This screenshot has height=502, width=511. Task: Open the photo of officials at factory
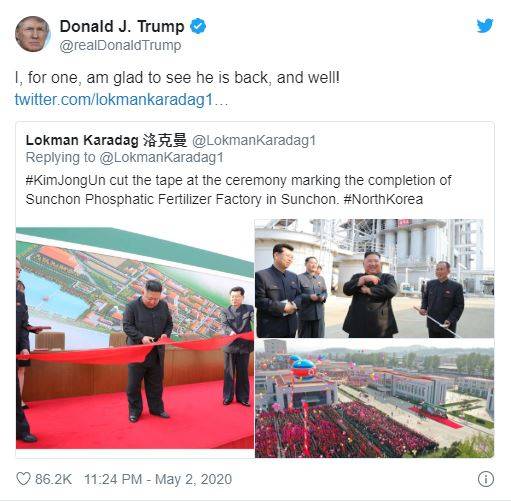374,278
